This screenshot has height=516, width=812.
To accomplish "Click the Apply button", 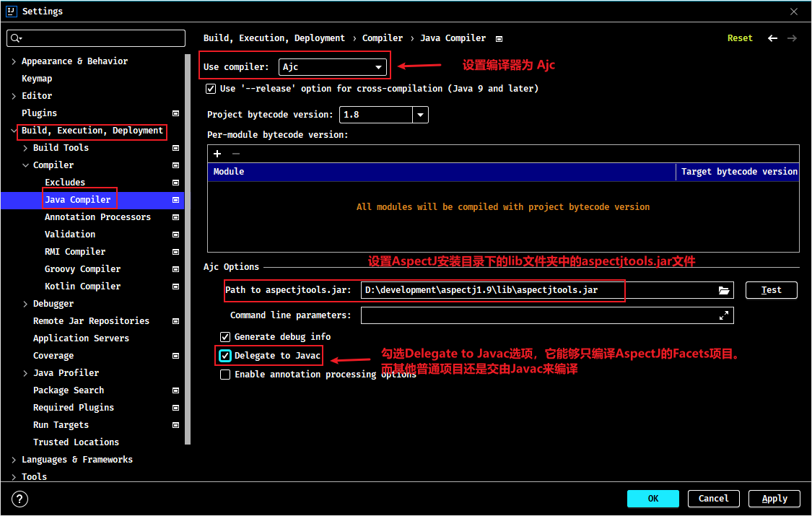I will coord(774,499).
